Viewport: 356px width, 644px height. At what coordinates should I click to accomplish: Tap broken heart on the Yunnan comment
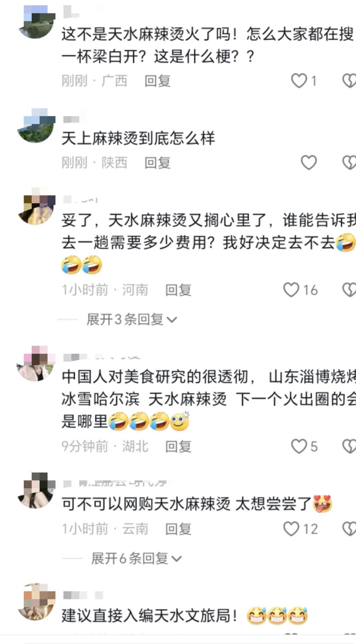tap(349, 529)
